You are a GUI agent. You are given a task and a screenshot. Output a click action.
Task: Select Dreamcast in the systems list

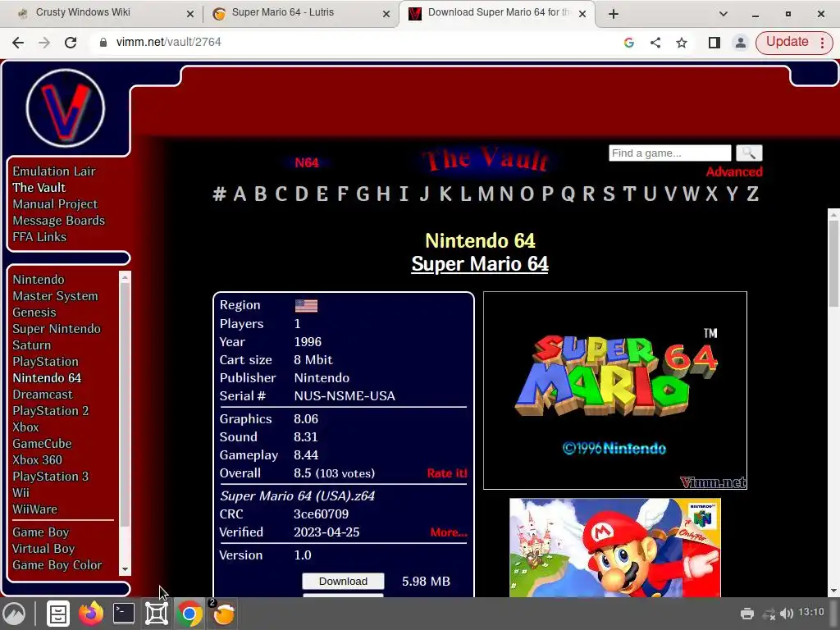pyautogui.click(x=43, y=395)
